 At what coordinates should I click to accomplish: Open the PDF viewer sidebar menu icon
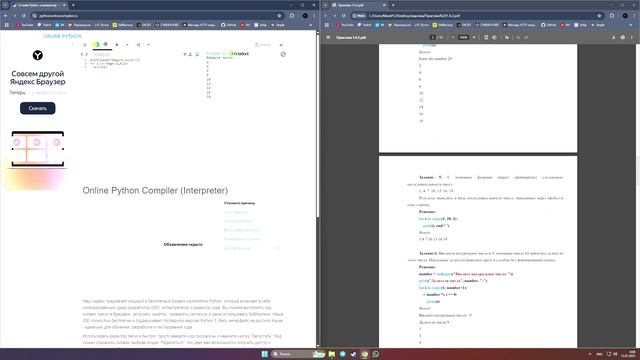click(x=328, y=37)
